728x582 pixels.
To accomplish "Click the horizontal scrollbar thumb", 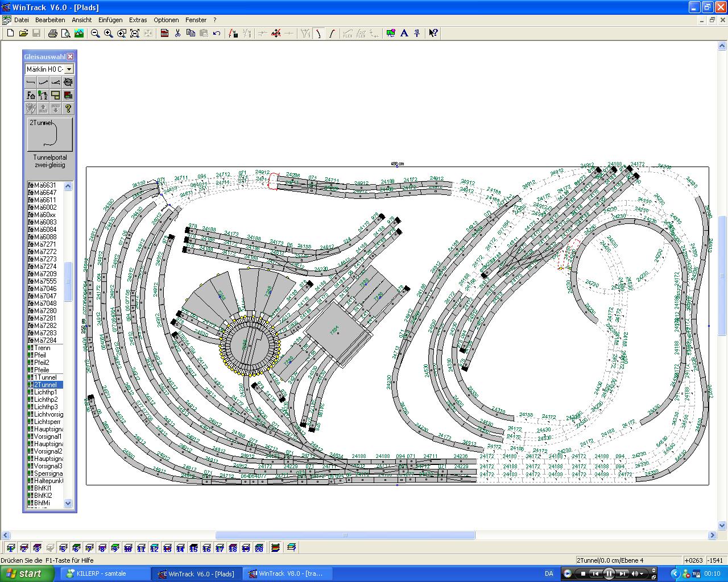I will [345, 535].
